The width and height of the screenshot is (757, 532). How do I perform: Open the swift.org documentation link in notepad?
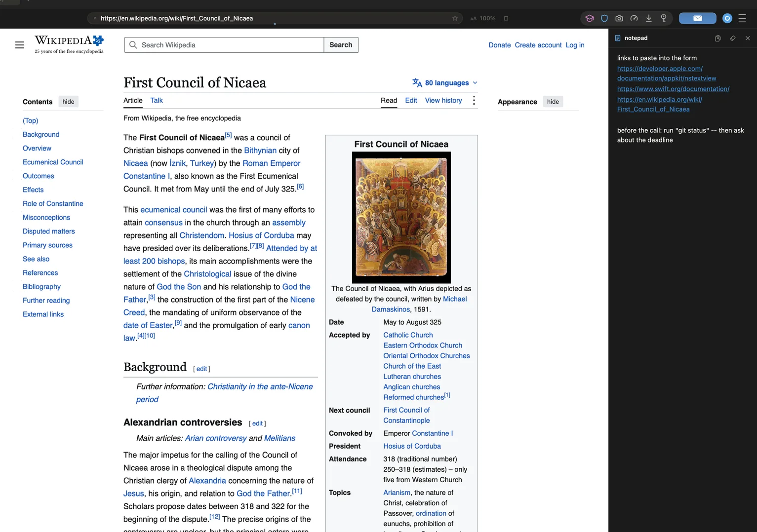(x=673, y=89)
